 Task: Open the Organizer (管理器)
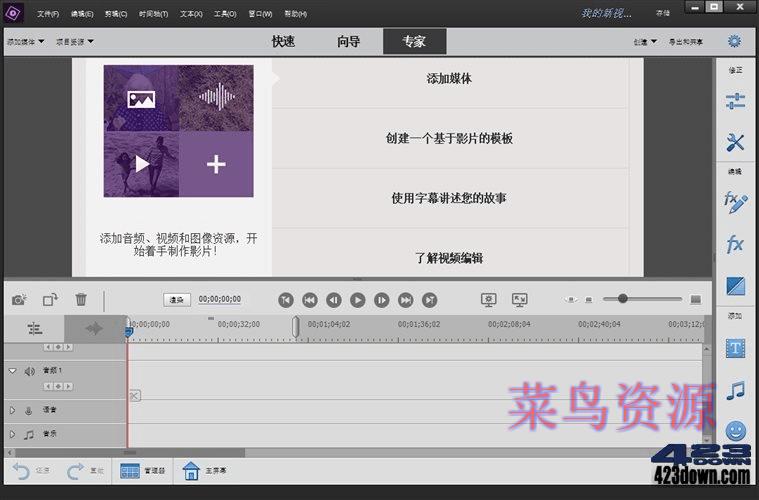point(142,470)
